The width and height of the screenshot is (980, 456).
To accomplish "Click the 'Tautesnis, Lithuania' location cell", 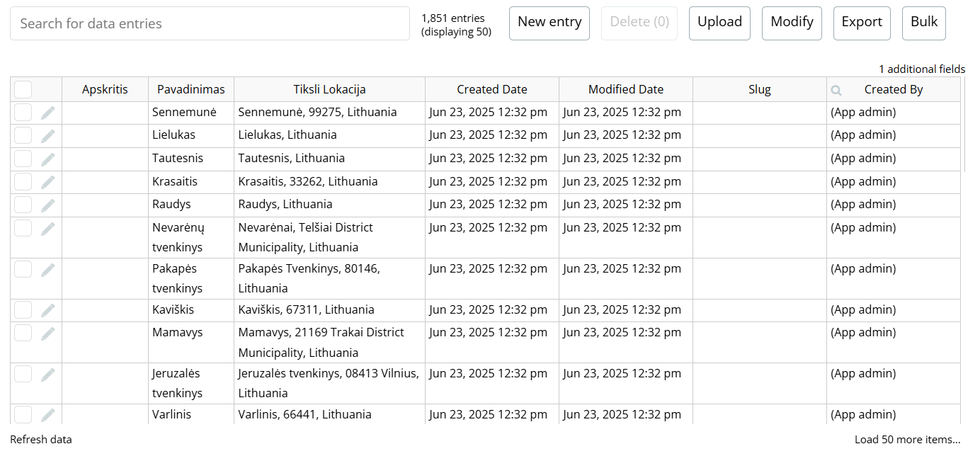I will tap(329, 159).
